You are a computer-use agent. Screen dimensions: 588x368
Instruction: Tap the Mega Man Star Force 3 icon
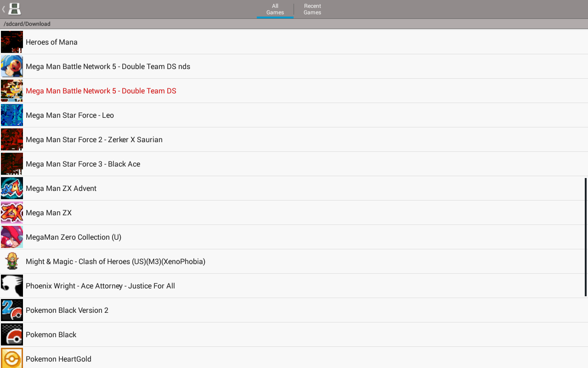click(x=11, y=164)
